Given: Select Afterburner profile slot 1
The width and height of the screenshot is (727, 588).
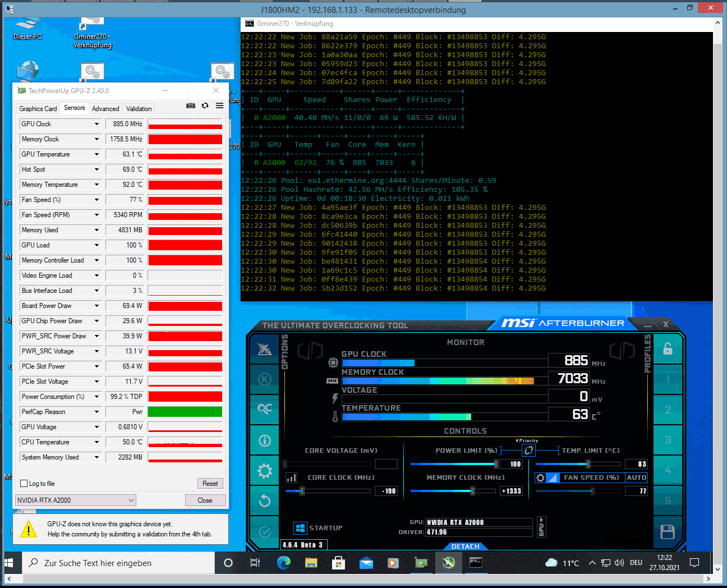Looking at the screenshot, I should click(668, 380).
